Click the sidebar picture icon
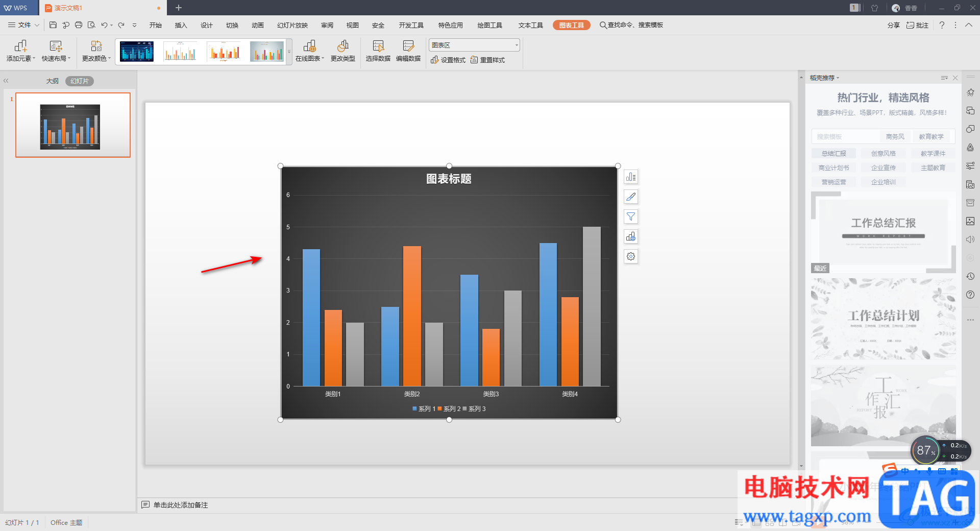 click(x=970, y=221)
